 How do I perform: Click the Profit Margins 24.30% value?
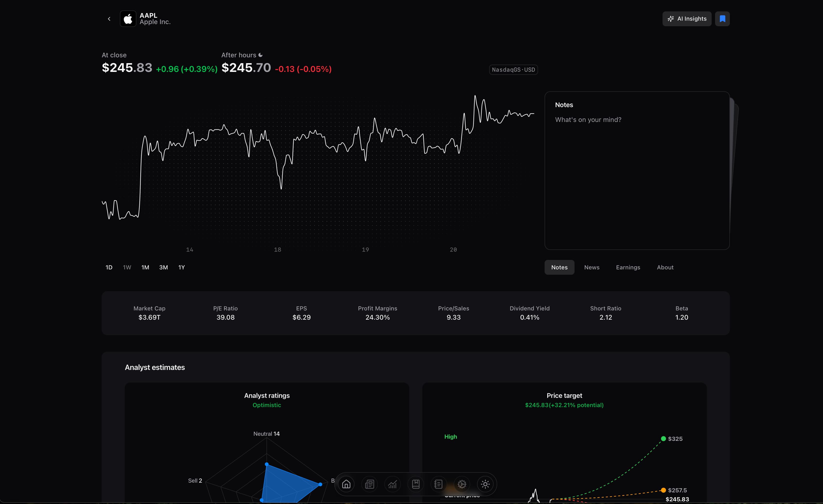[377, 317]
